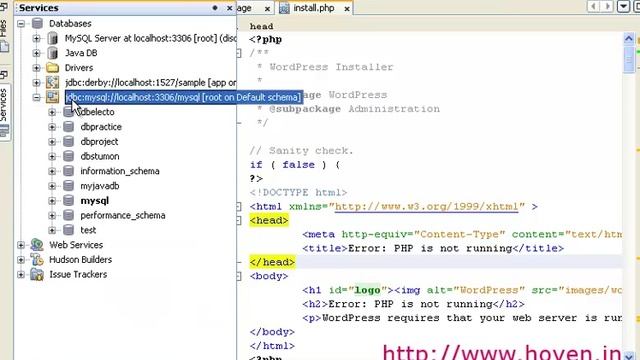This screenshot has height=360, width=640.
Task: Click the myjavadb database icon
Action: coord(69,186)
